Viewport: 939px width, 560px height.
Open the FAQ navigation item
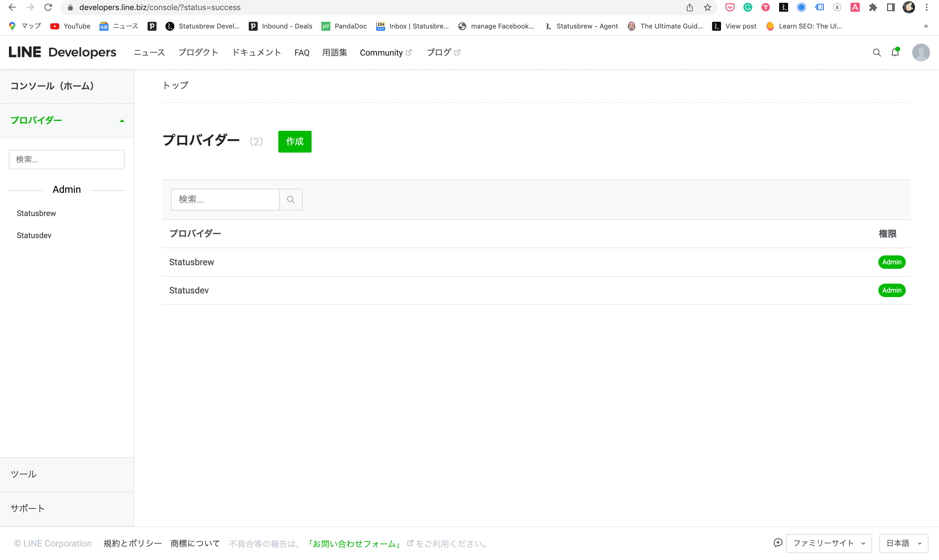[x=302, y=53]
